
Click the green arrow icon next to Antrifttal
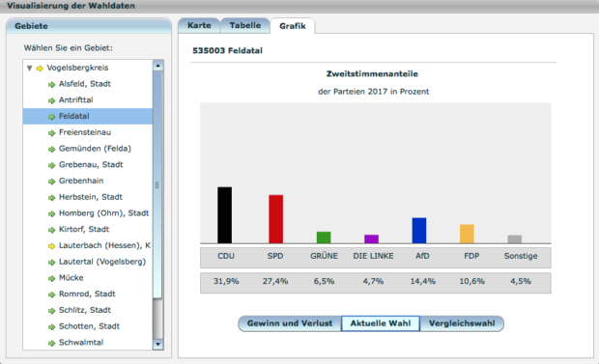[51, 100]
